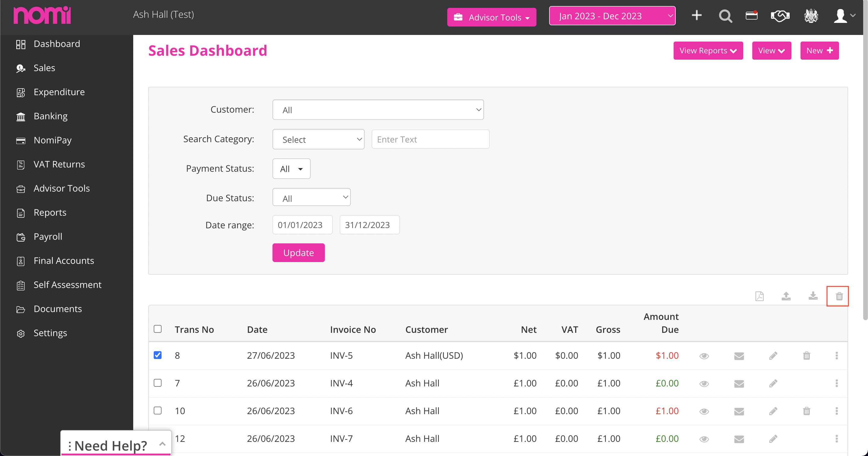Open Documents in sidebar
The width and height of the screenshot is (868, 456).
tap(58, 309)
